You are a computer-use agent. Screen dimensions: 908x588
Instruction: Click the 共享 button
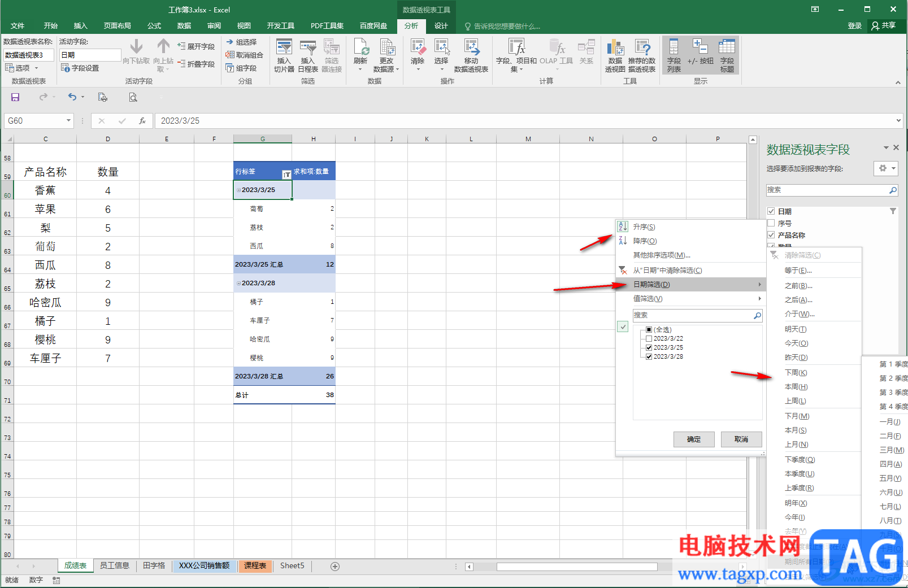[x=884, y=26]
